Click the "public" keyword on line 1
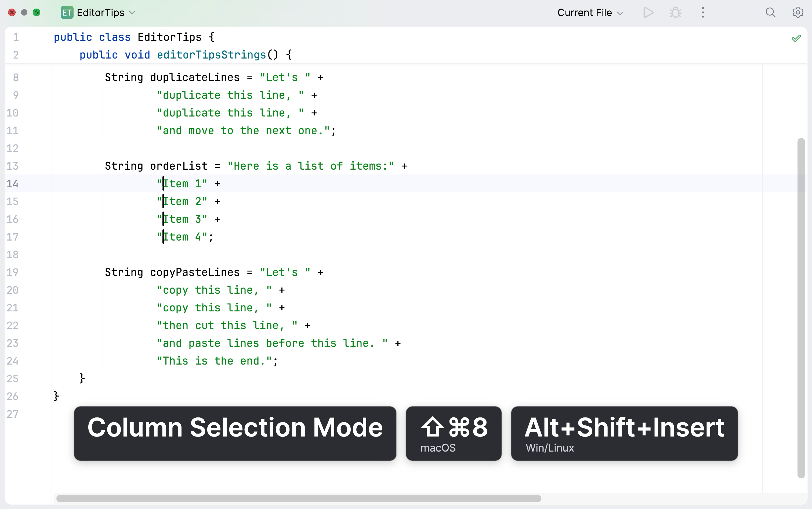The height and width of the screenshot is (509, 812). tap(73, 37)
